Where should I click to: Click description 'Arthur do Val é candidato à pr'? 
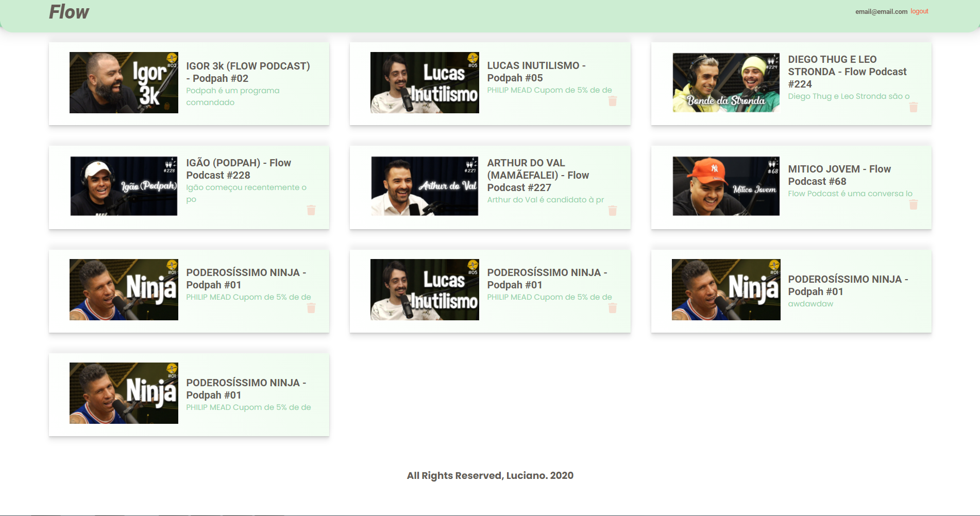tap(546, 200)
